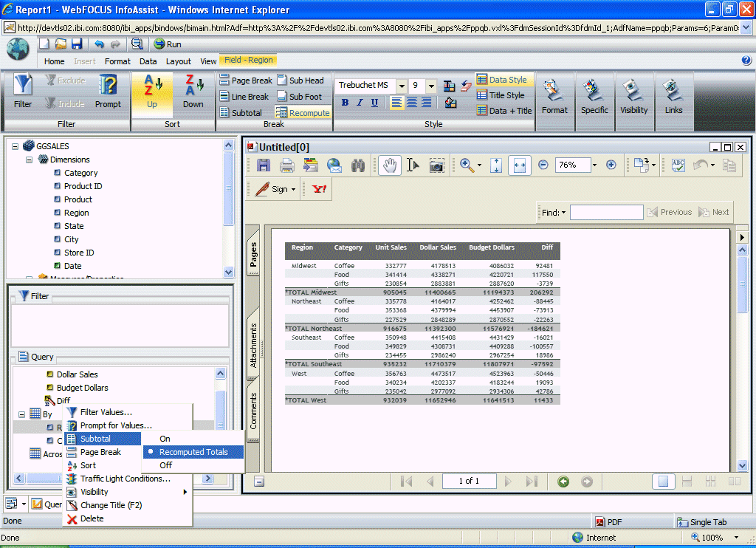Sort descending with the Down button
This screenshot has width=756, height=548.
pos(193,91)
